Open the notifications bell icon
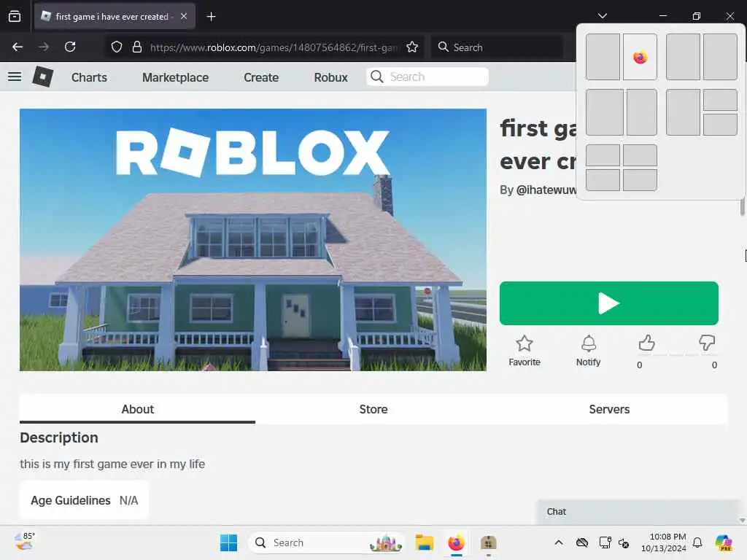 point(697,542)
